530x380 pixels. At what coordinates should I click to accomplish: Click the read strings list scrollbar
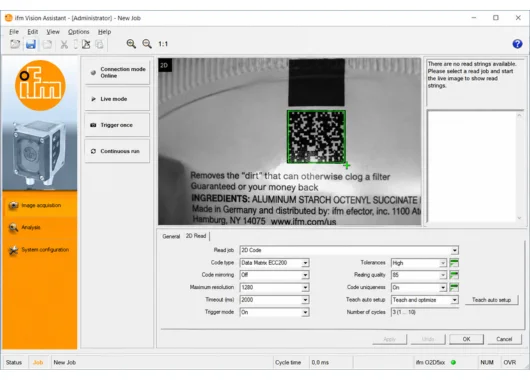pyautogui.click(x=519, y=167)
